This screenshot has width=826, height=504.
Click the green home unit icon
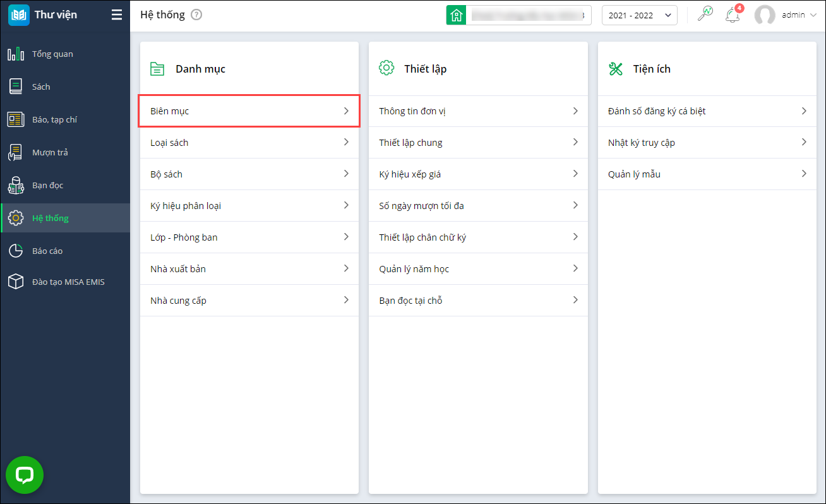pyautogui.click(x=456, y=15)
